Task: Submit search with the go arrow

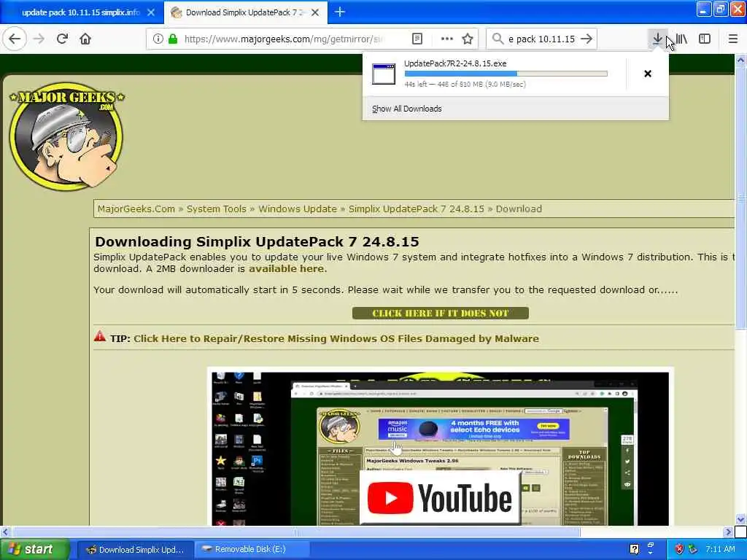Action: [x=587, y=39]
